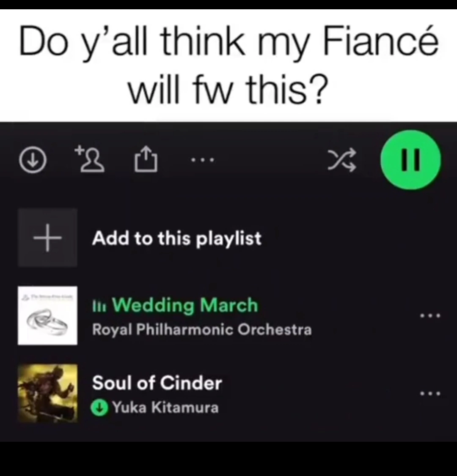457x476 pixels.
Task: Share the playlist with the share icon
Action: [x=146, y=159]
